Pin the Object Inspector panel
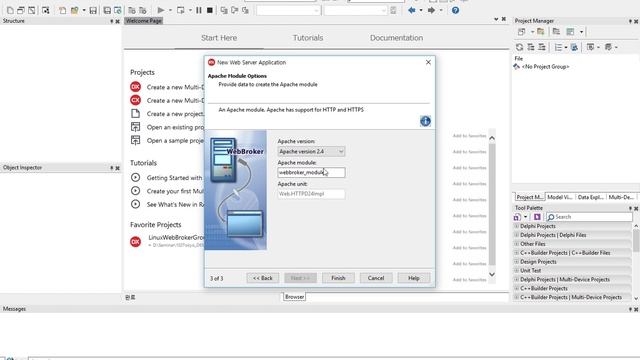Screen dimensions: 640x360 pyautogui.click(x=111, y=168)
